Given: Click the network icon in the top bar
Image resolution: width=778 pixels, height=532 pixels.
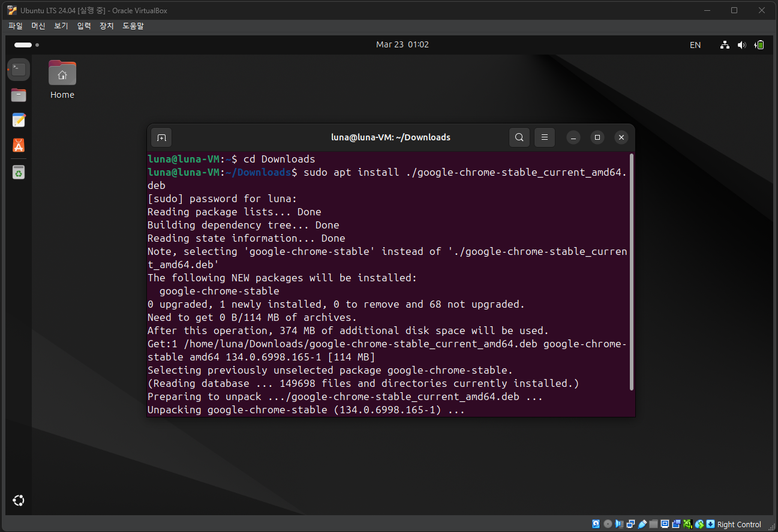Looking at the screenshot, I should (725, 44).
